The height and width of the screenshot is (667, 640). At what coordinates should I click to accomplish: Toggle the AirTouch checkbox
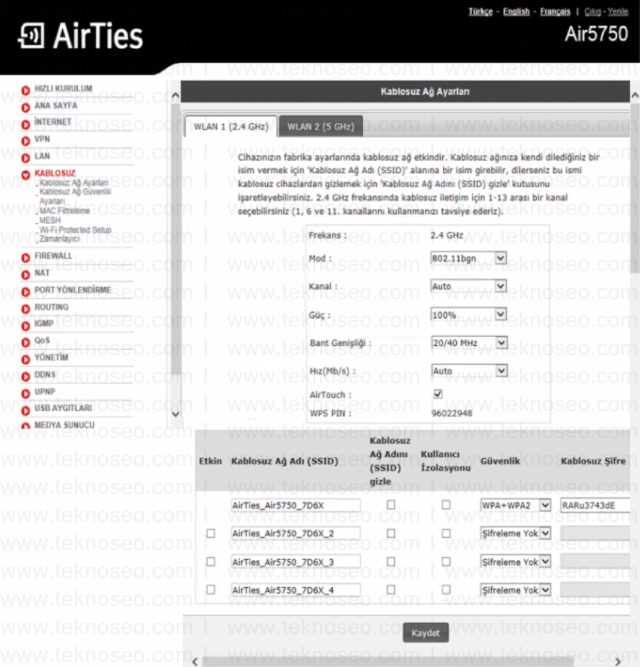click(438, 394)
